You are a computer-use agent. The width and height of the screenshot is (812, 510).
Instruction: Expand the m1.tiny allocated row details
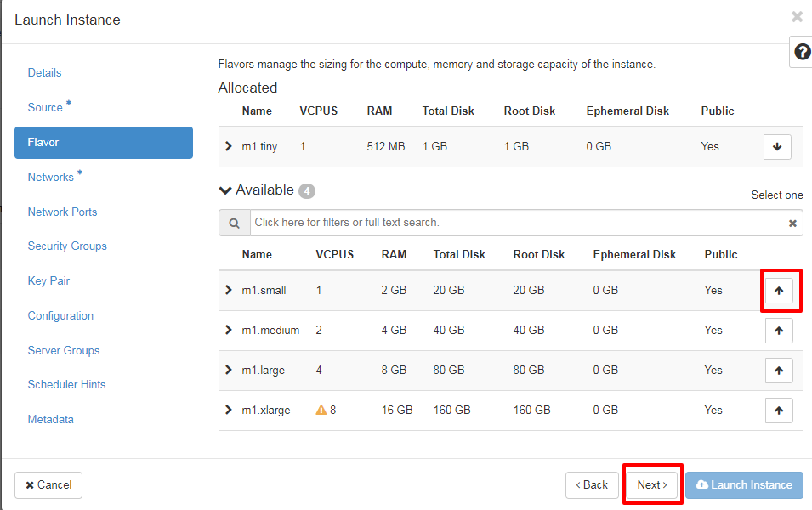229,146
